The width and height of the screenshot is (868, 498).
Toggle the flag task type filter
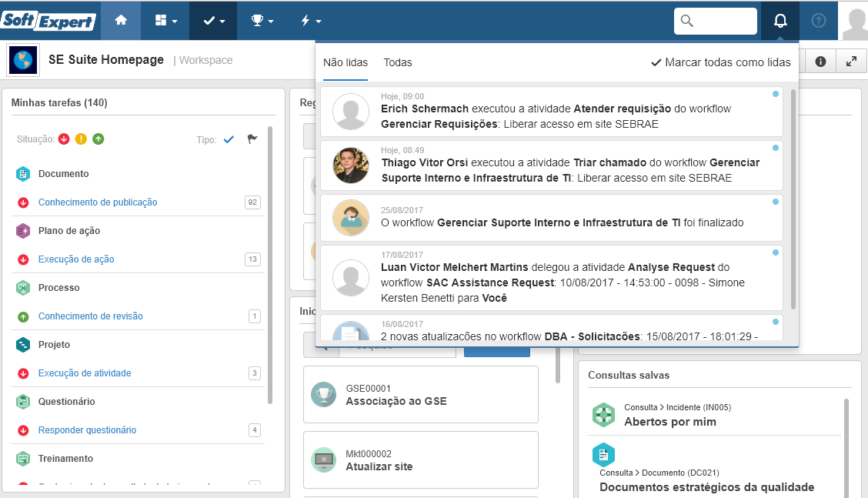coord(252,139)
